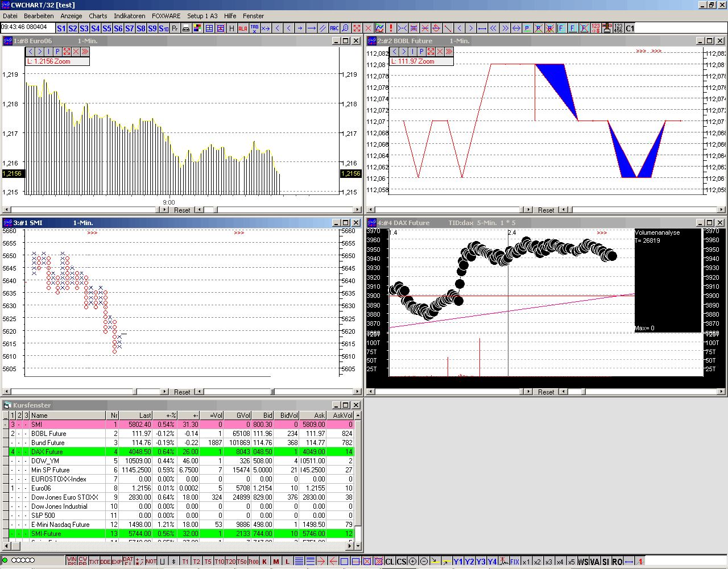
Task: Click the printer icon in top toolbar
Action: [x=186, y=28]
